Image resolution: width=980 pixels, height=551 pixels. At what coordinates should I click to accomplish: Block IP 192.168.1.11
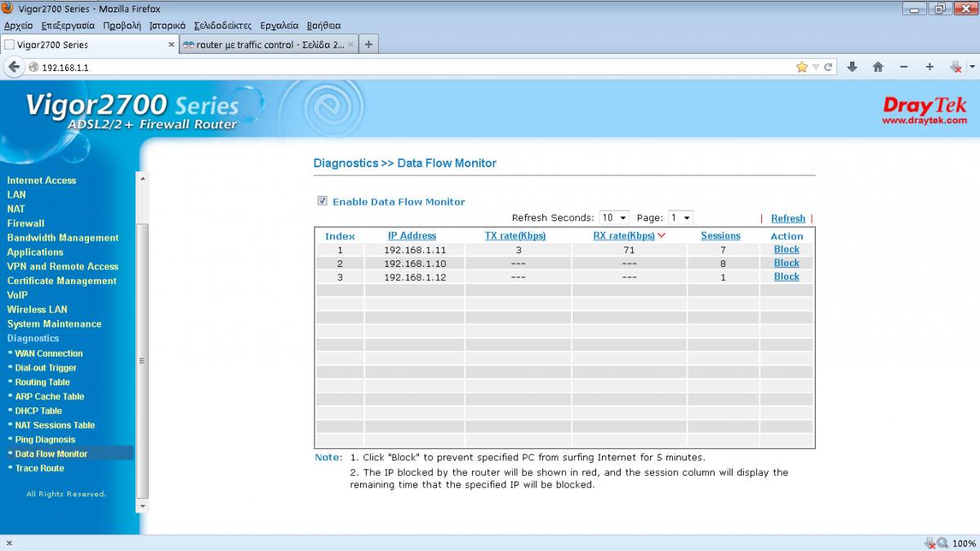[786, 250]
